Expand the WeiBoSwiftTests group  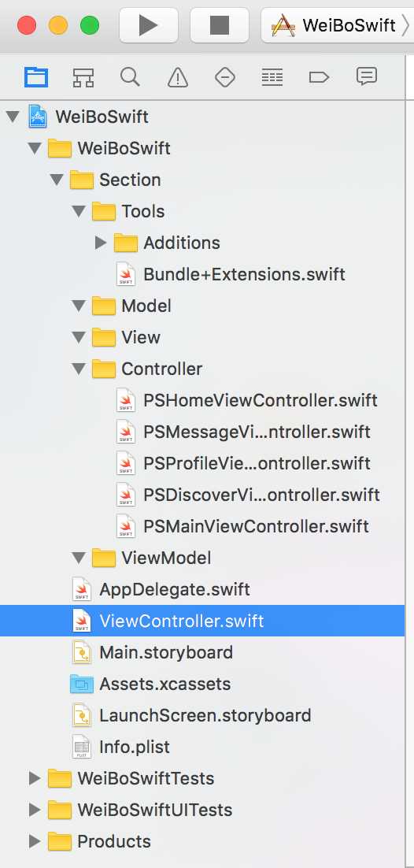[x=35, y=778]
